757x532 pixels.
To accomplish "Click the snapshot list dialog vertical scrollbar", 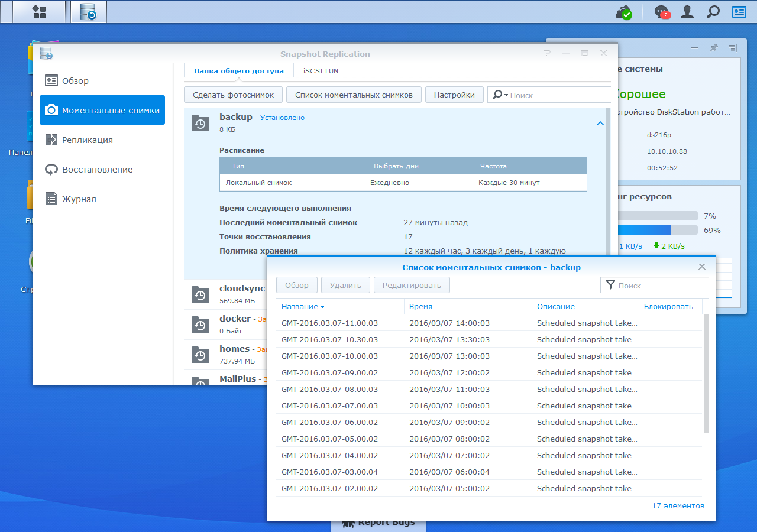I will 705,374.
